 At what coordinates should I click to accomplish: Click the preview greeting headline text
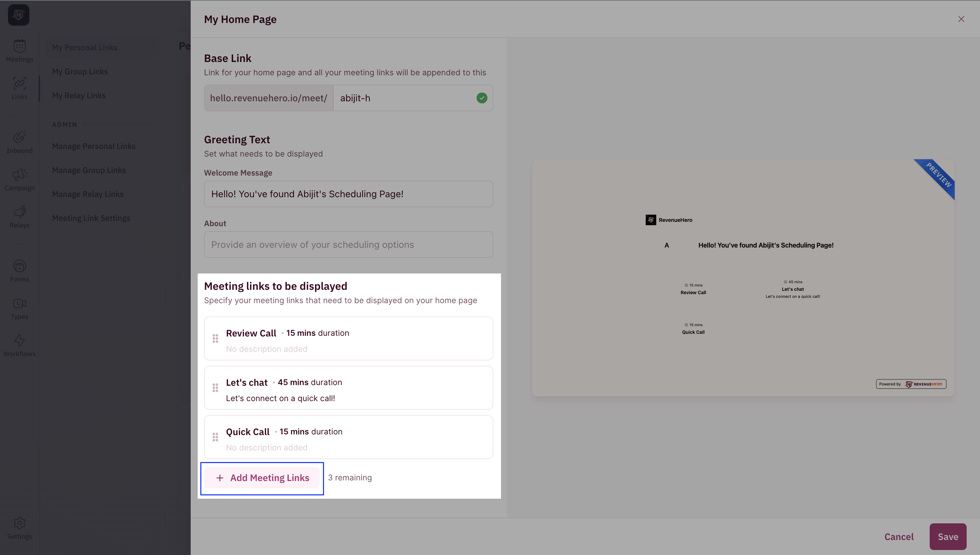click(x=766, y=245)
